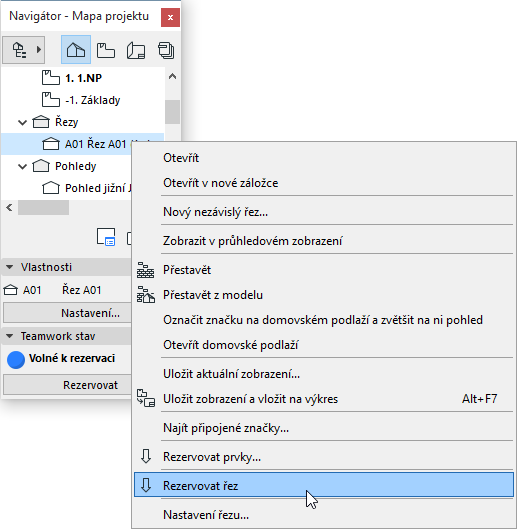Collapse the Pohledy tree group
517x529 pixels.
pyautogui.click(x=22, y=166)
